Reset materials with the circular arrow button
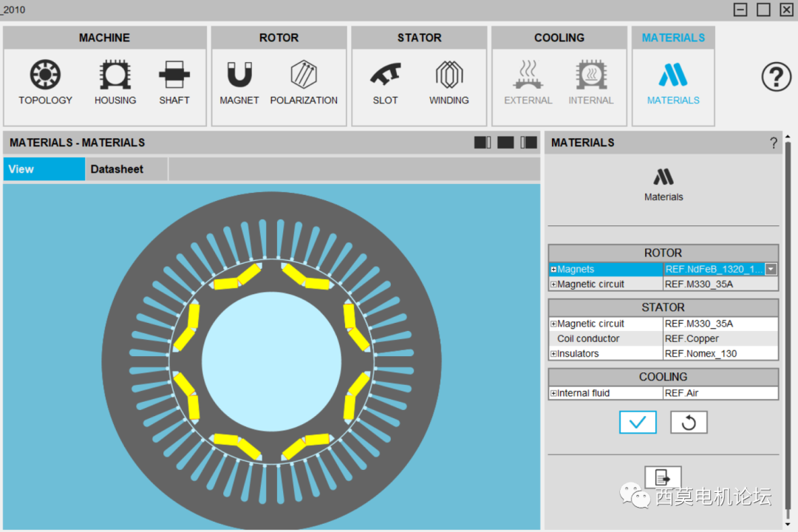This screenshot has height=532, width=798. [x=689, y=422]
